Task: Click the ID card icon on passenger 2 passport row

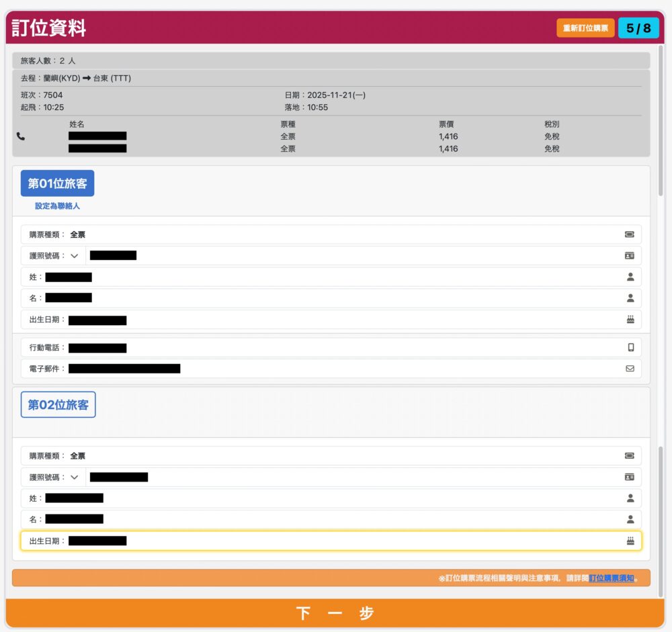Action: (x=629, y=477)
